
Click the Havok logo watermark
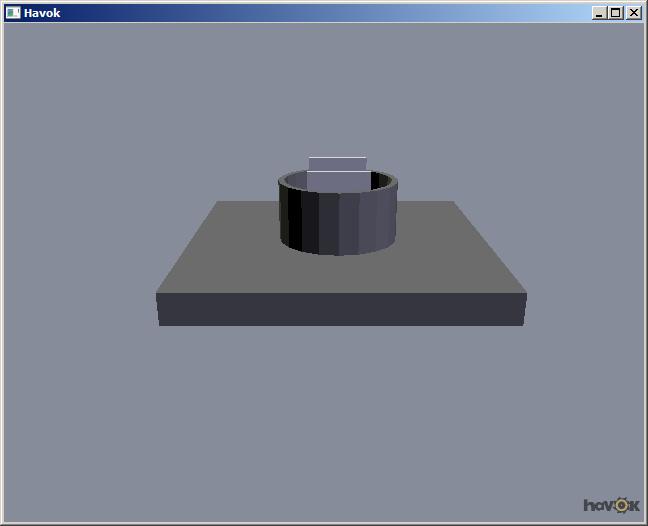click(x=610, y=505)
